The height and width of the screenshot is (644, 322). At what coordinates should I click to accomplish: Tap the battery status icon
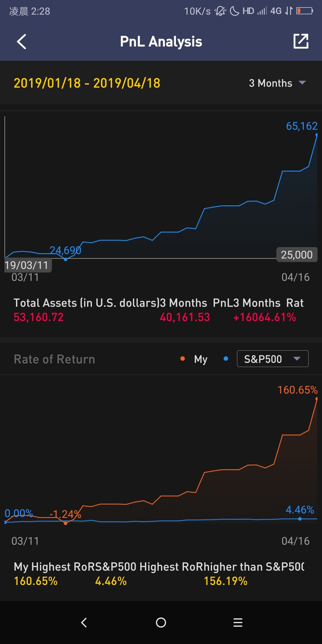point(304,11)
